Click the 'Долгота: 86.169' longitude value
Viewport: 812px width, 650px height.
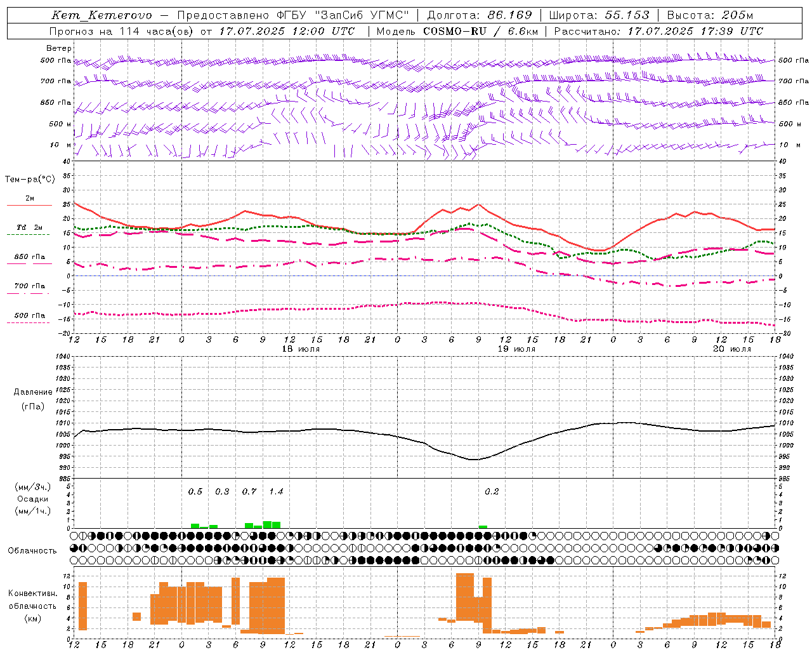pos(480,15)
